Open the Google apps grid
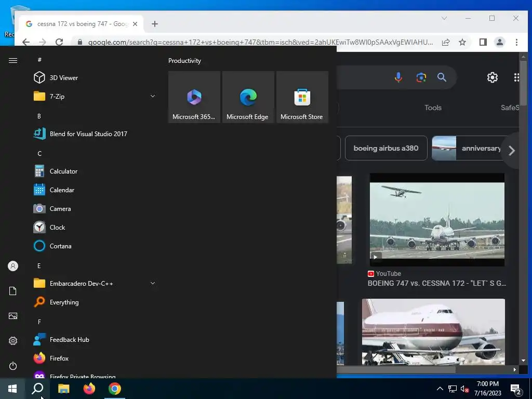Viewport: 532px width, 399px height. (516, 77)
